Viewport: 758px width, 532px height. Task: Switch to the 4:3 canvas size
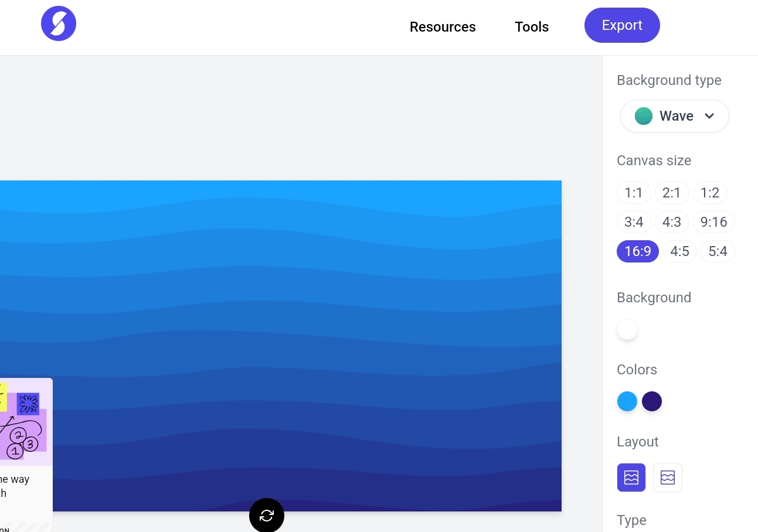point(672,221)
